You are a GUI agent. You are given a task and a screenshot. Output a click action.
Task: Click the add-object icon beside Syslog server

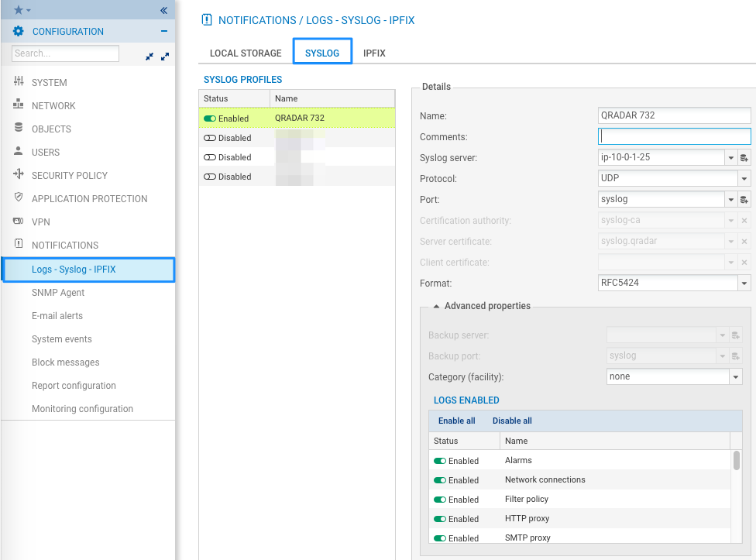coord(744,158)
